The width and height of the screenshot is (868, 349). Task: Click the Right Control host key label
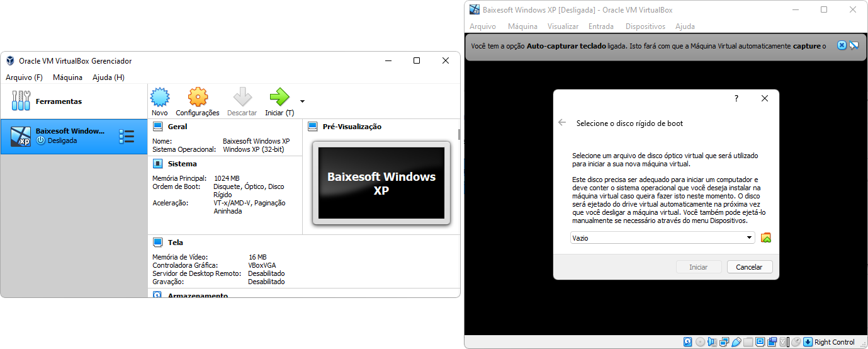[835, 342]
